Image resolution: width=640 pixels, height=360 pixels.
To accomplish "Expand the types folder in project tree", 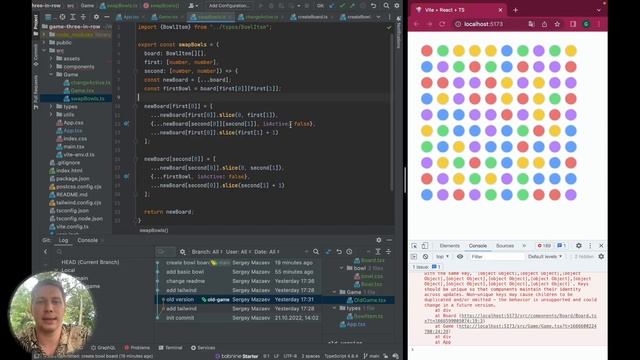I will pyautogui.click(x=51, y=107).
